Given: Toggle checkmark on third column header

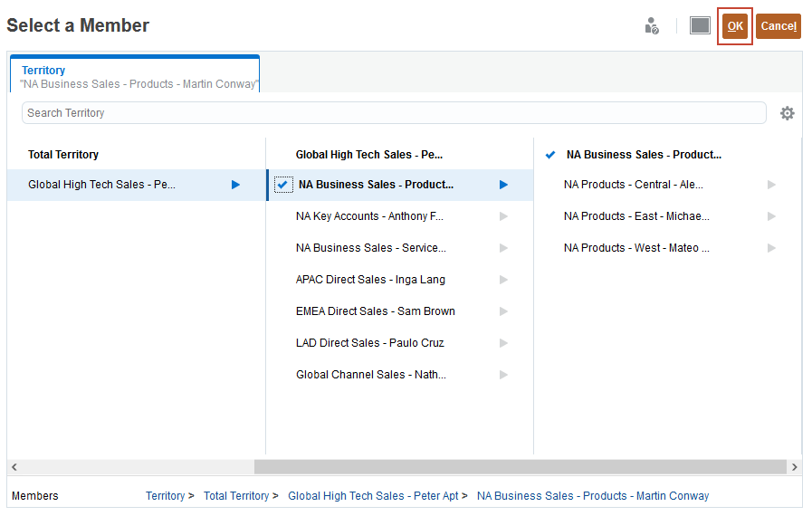Looking at the screenshot, I should click(x=550, y=155).
